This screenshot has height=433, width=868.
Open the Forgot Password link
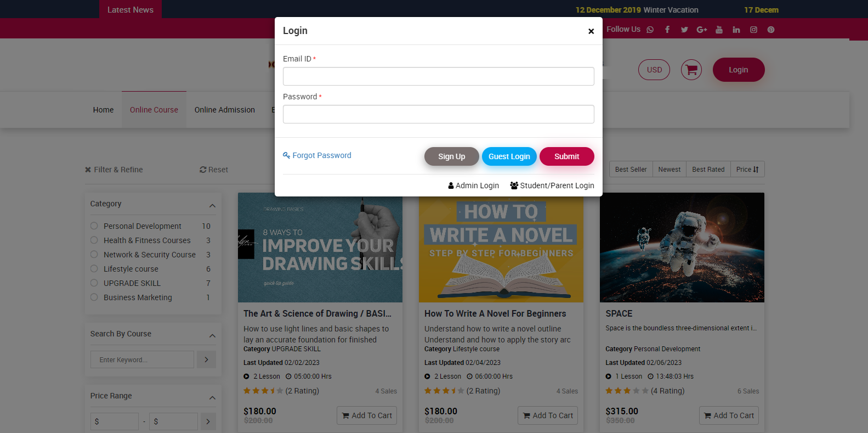317,155
